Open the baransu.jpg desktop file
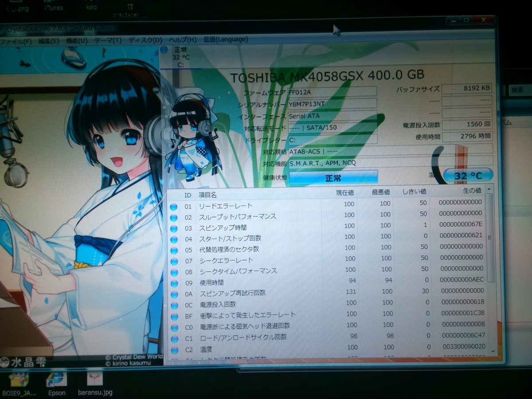The width and height of the screenshot is (532, 399). [x=95, y=384]
